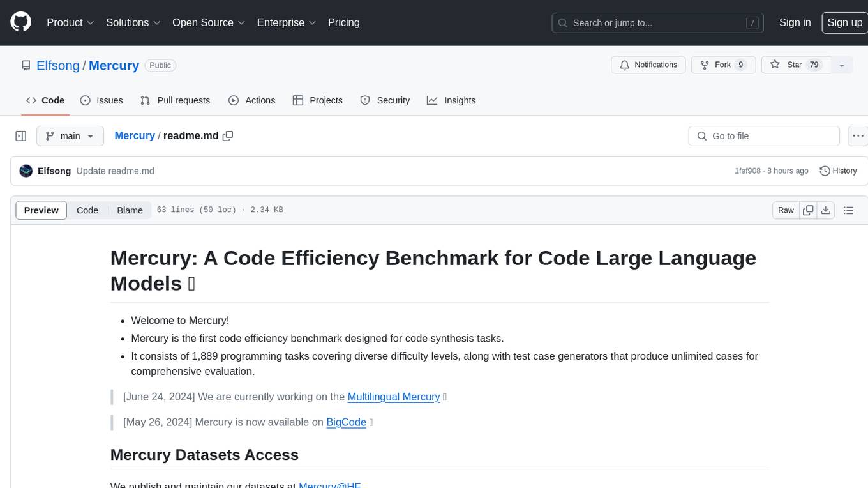Switch to the Code tab
The height and width of the screenshot is (488, 868).
tap(45, 100)
